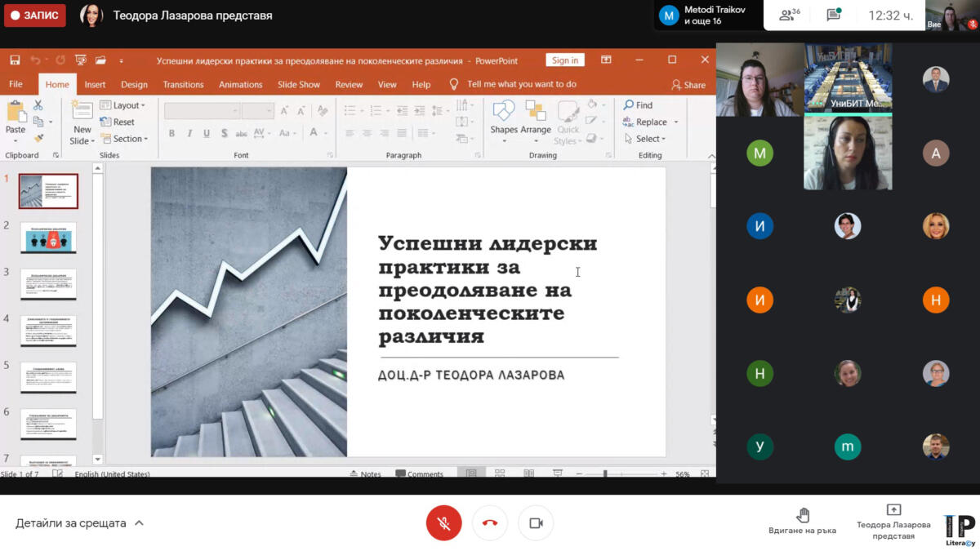Move the zoom slider handle
Image resolution: width=980 pixels, height=551 pixels.
click(x=605, y=473)
